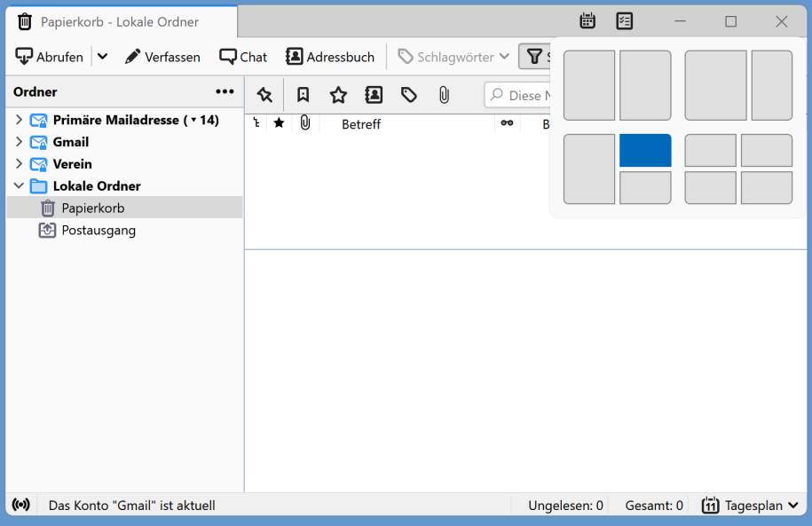Open the calendar space
The image size is (812, 526).
(587, 20)
